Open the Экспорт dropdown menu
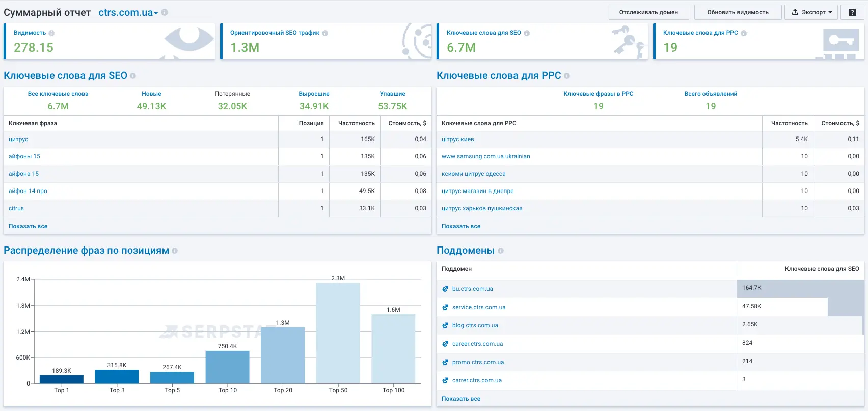This screenshot has width=868, height=411. 811,12
